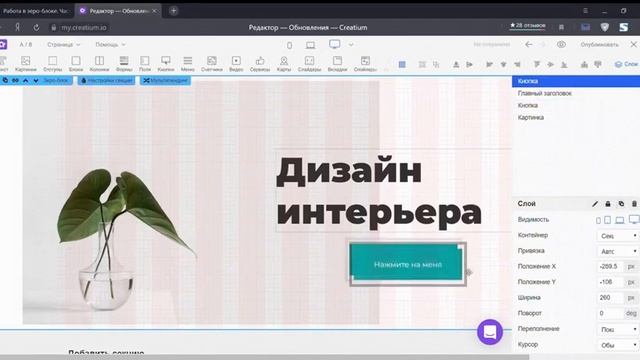Open the Курсор dropdown
The image size is (640, 360).
618,345
